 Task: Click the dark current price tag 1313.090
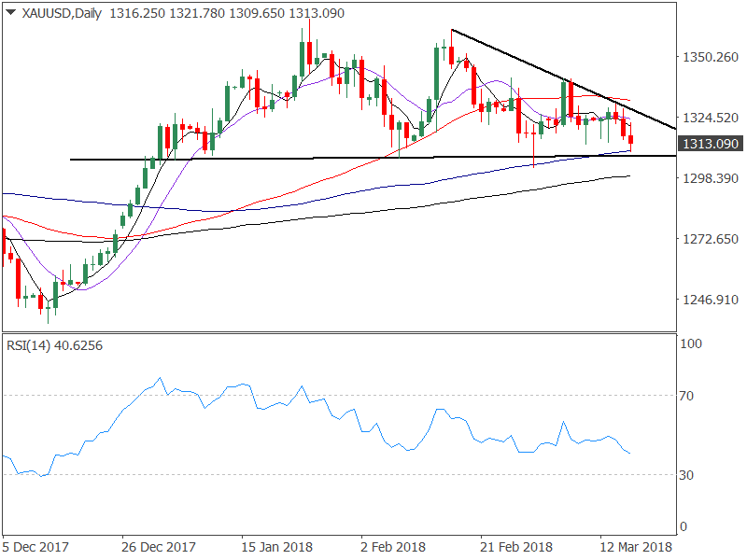(x=711, y=144)
